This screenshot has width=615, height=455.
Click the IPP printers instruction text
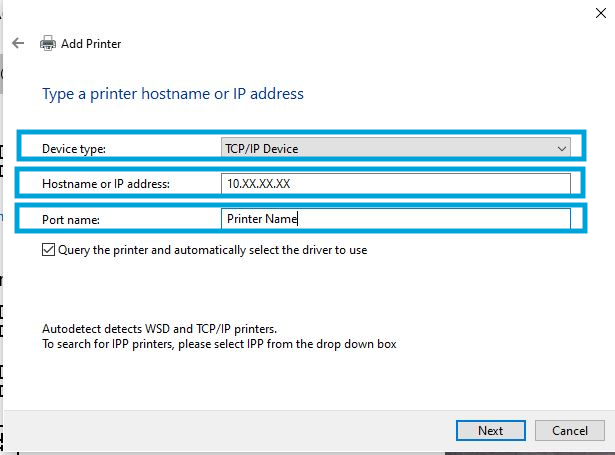[219, 344]
